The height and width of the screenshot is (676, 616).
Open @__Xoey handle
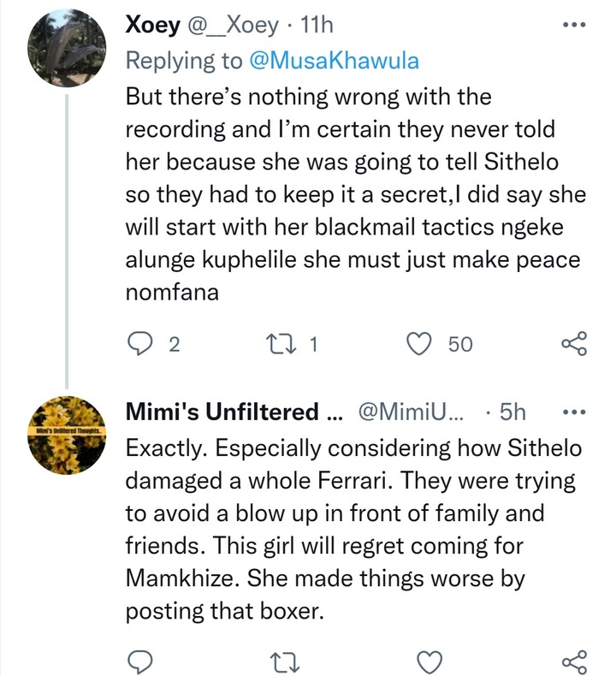233,26
